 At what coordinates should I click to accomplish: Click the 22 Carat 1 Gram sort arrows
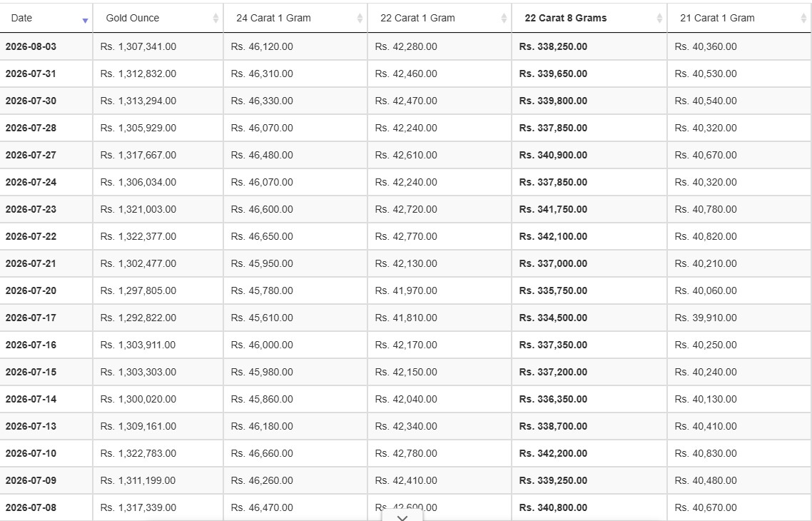[503, 18]
